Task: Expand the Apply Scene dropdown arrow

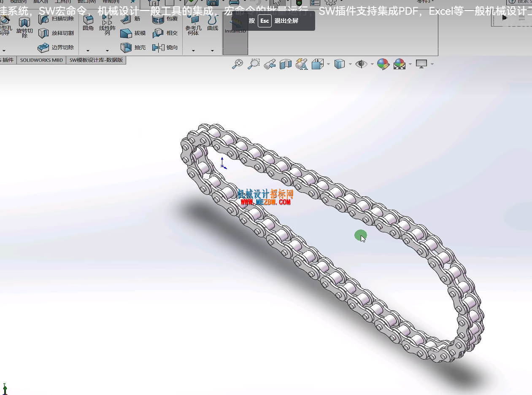Action: tap(410, 64)
